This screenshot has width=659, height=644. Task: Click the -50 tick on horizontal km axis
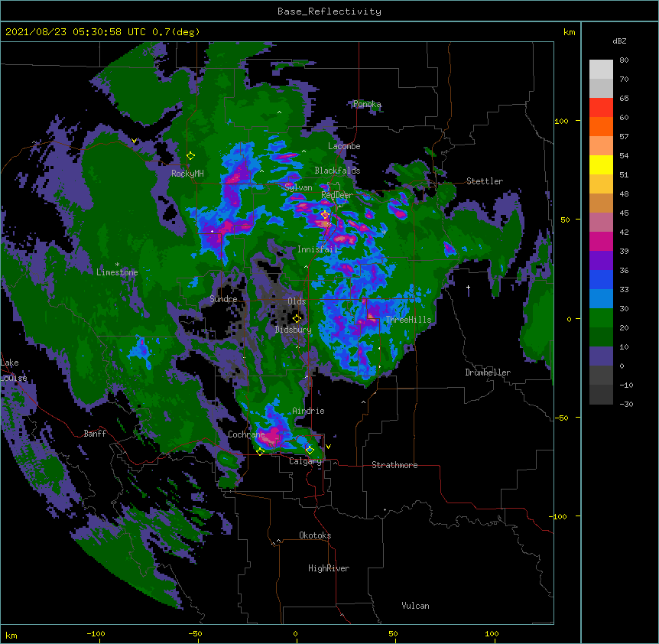coord(195,633)
